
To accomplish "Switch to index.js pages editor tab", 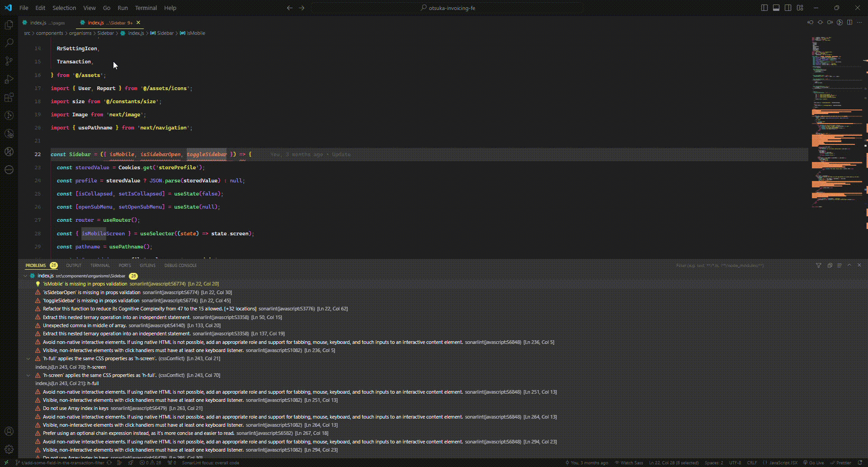I will pyautogui.click(x=47, y=22).
